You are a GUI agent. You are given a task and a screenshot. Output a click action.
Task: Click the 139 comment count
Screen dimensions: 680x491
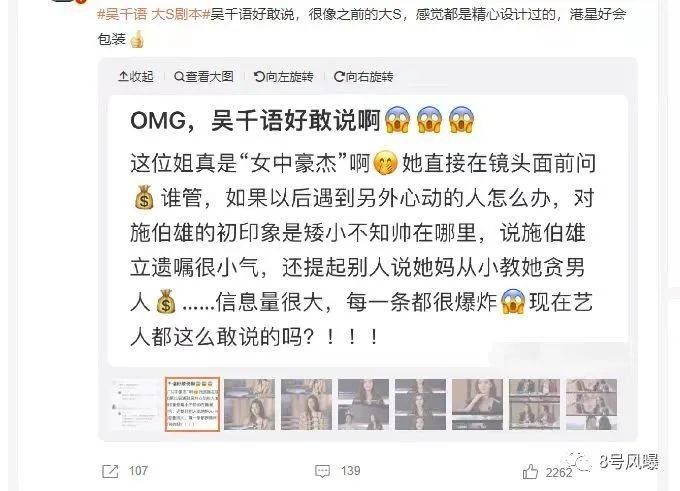point(350,471)
